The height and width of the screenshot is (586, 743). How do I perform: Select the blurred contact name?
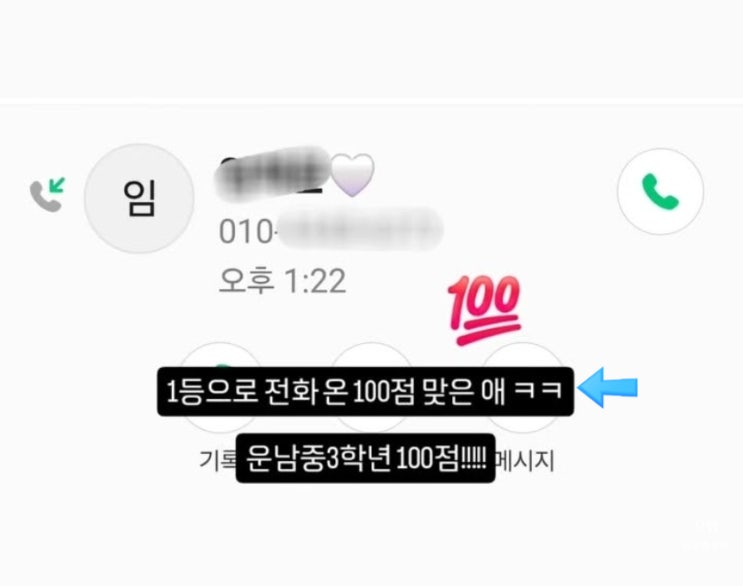pyautogui.click(x=272, y=173)
